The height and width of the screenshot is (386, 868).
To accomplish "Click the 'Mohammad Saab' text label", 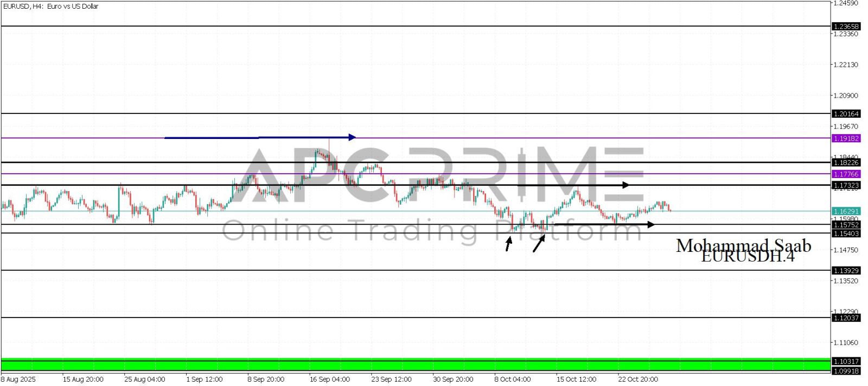I will pos(743,245).
